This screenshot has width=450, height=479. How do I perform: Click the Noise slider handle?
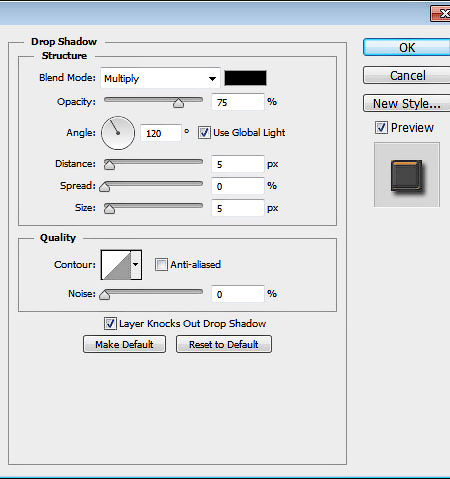click(105, 295)
